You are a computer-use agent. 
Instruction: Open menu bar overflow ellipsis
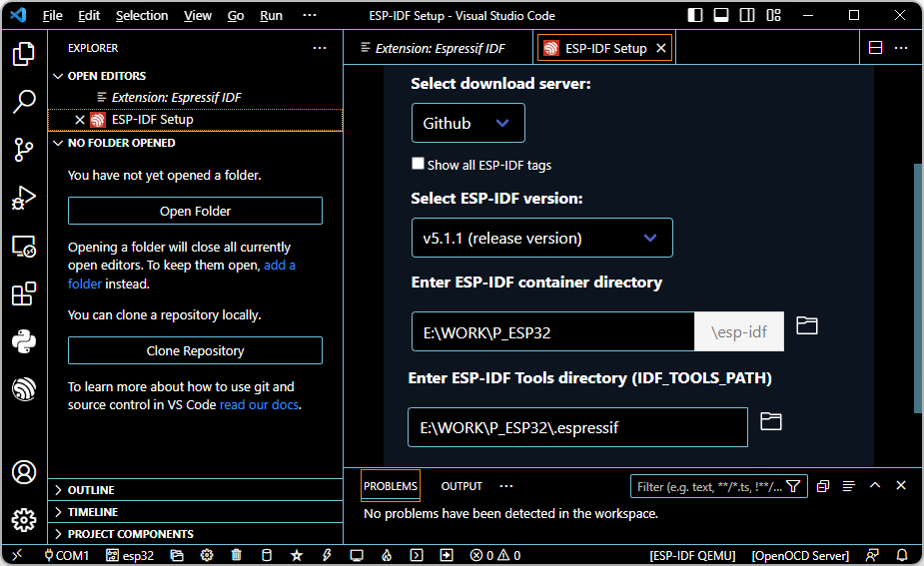(x=310, y=16)
